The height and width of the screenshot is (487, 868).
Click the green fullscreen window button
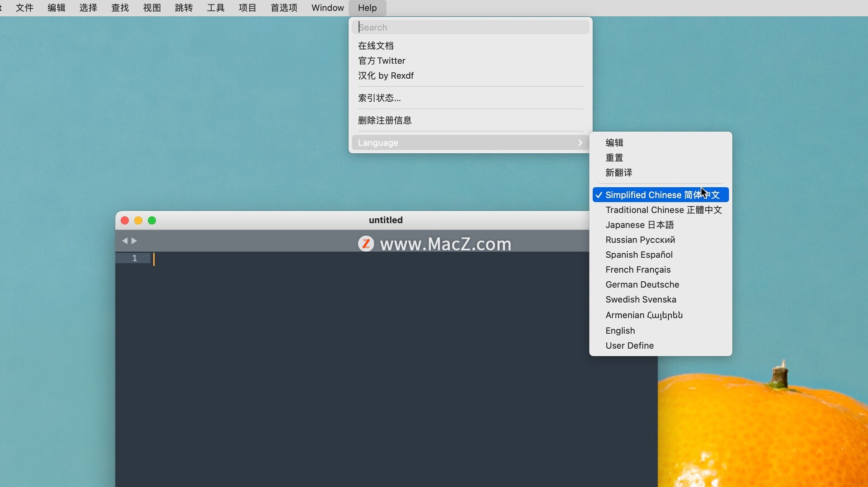(x=152, y=220)
